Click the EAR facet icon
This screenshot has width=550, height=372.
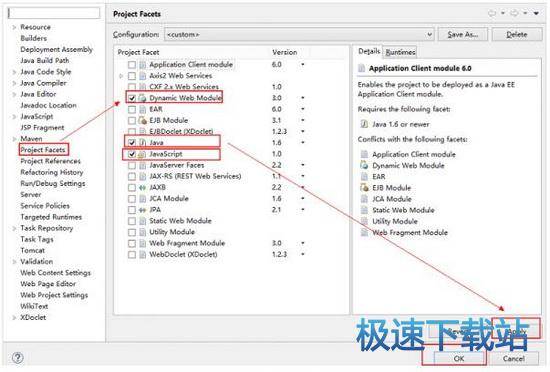[142, 109]
